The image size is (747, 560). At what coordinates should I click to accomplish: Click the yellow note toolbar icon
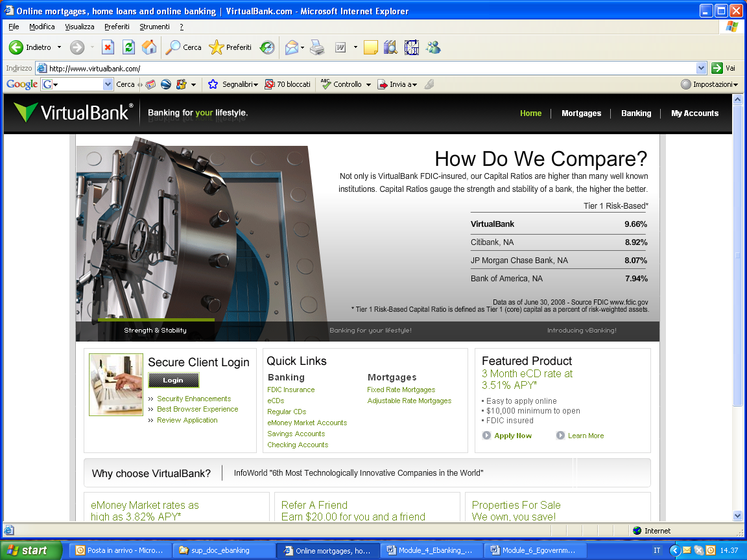(371, 47)
